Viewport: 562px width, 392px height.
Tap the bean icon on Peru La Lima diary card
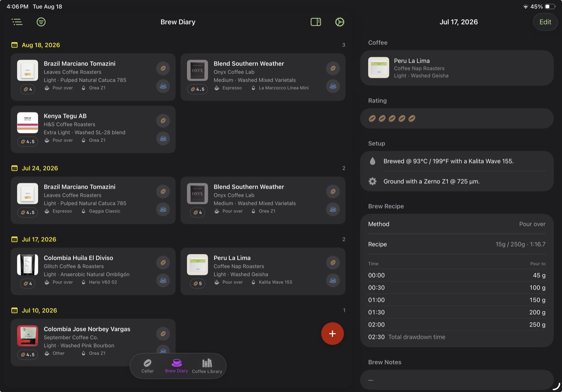tap(333, 262)
